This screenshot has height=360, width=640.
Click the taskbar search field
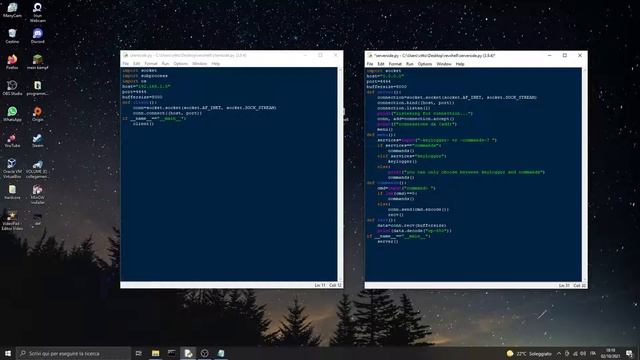pos(73,353)
